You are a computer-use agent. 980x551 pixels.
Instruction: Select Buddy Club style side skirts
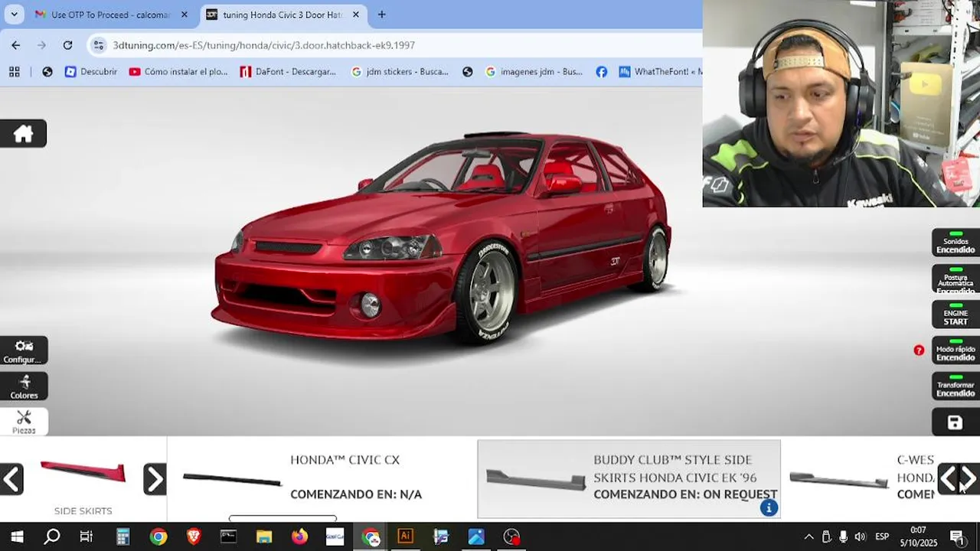[x=629, y=479]
